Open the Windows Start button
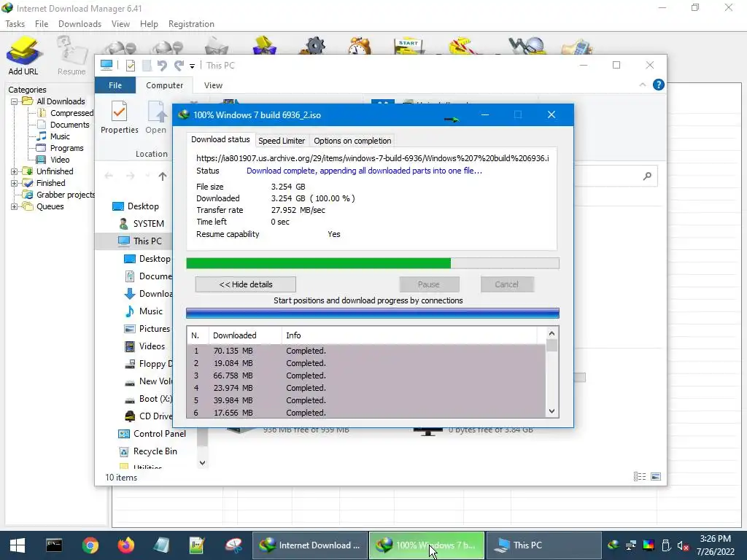 (x=18, y=545)
